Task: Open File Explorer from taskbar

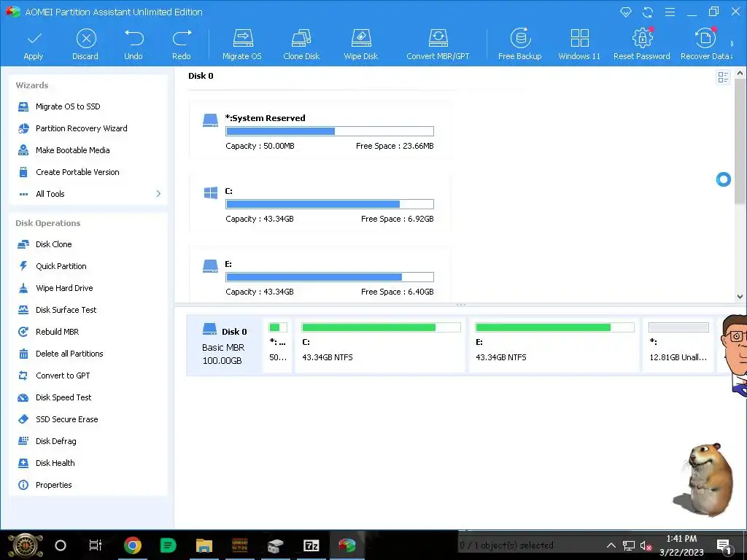Action: 204,545
